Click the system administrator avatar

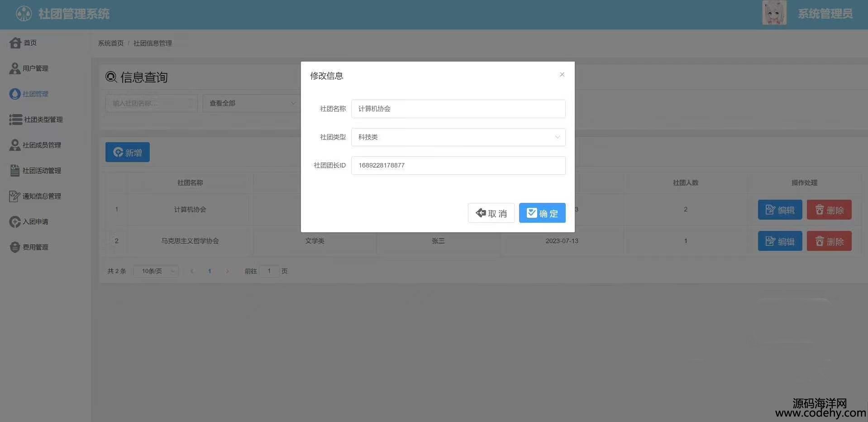tap(774, 13)
